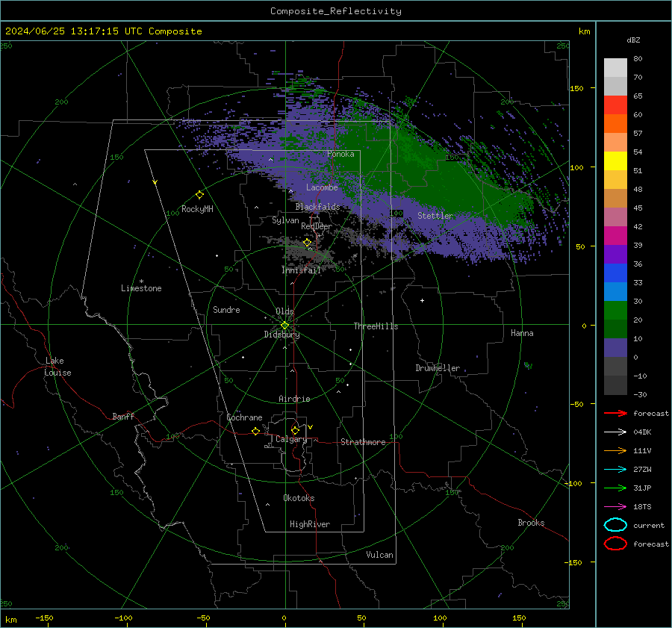672x628 pixels.
Task: Click the yellow diamond marker near Cochrane
Action: [x=256, y=431]
